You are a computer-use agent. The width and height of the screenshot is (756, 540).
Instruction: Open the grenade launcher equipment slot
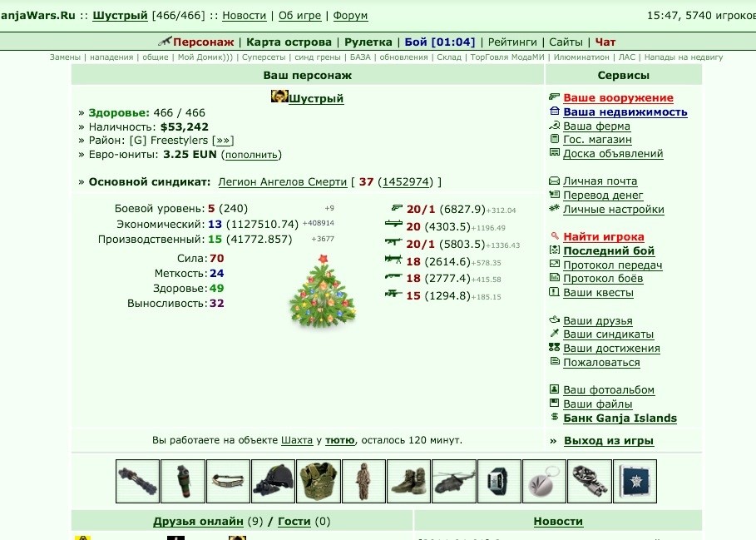(137, 481)
